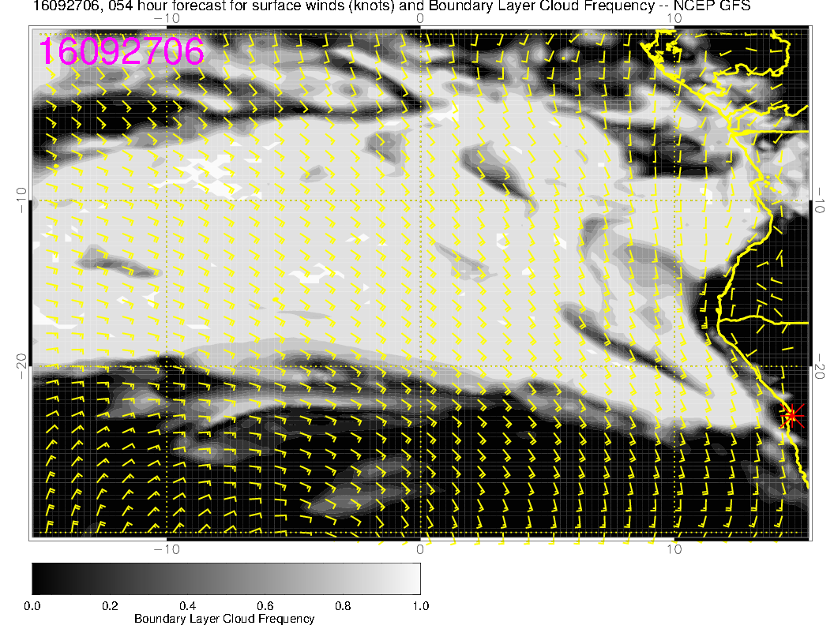Select the 0.8 tick label under the colorbar
The image size is (834, 644).
click(x=342, y=605)
